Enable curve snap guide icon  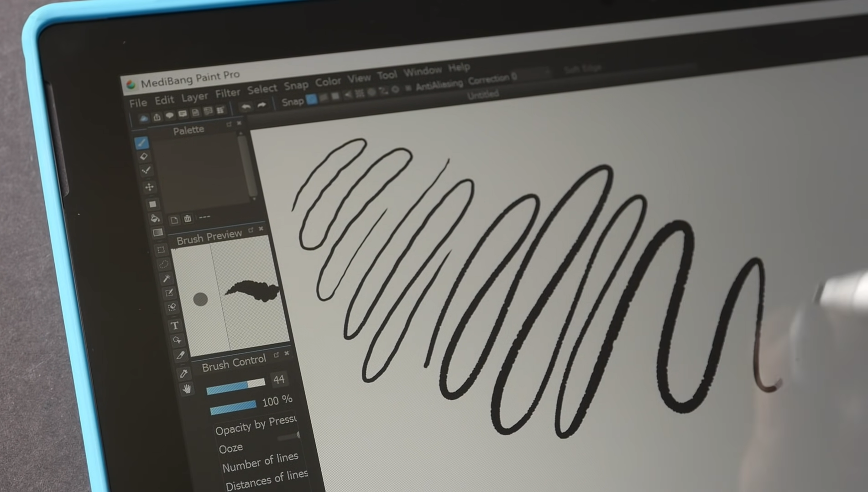coord(383,90)
